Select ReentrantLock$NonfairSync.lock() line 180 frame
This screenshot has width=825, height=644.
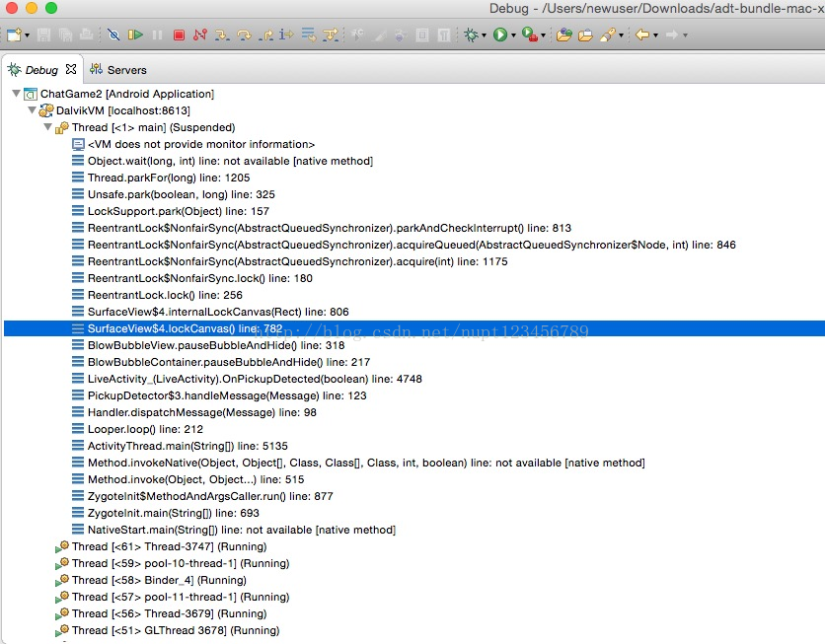coord(200,279)
